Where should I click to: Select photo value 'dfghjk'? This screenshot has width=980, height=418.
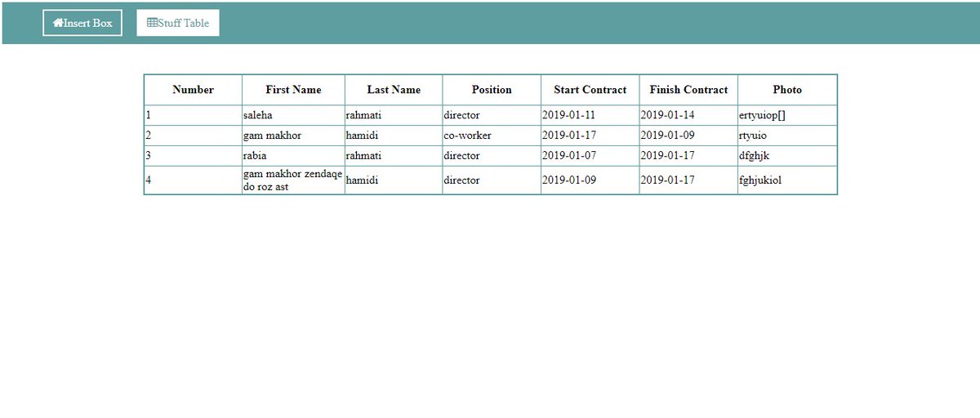[787, 155]
